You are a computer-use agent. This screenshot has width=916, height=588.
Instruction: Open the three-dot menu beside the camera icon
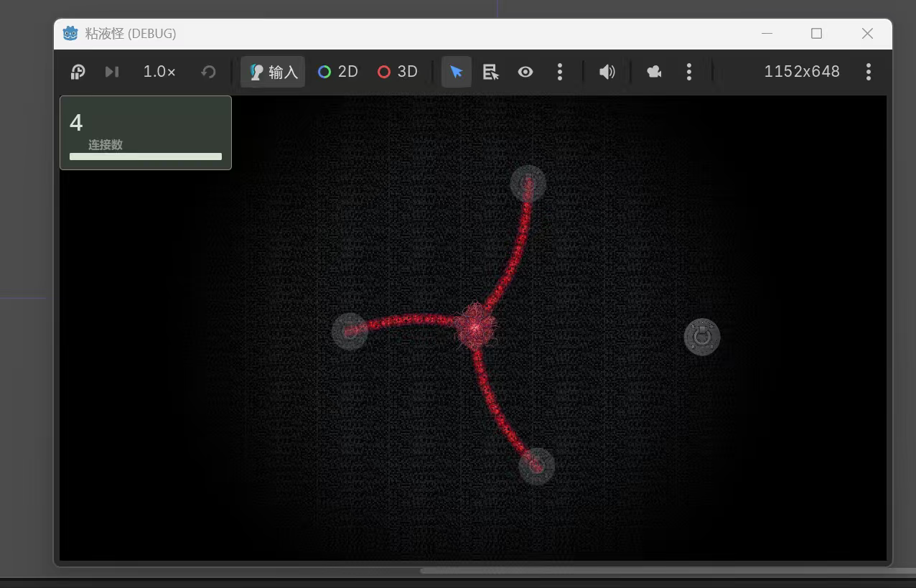click(x=689, y=72)
